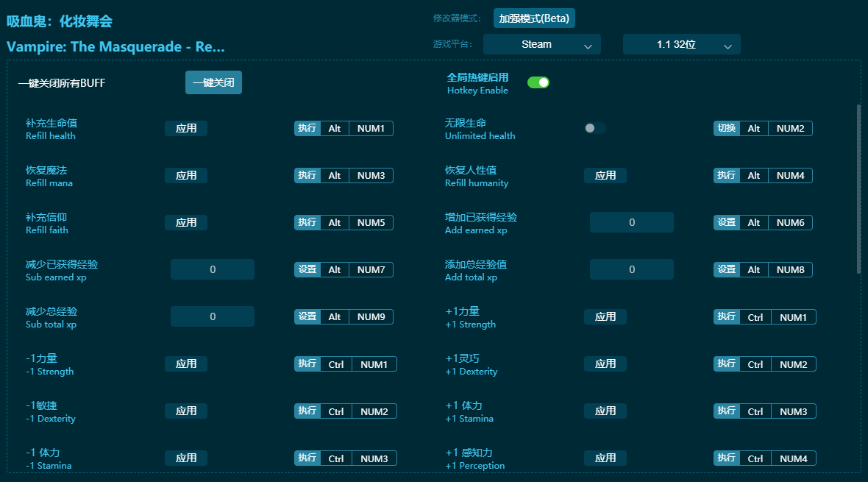The width and height of the screenshot is (868, 482).
Task: Apply Refill mana
Action: (x=186, y=176)
